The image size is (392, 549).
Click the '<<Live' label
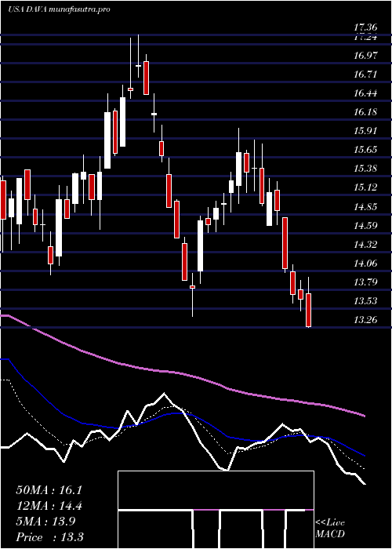click(x=330, y=523)
